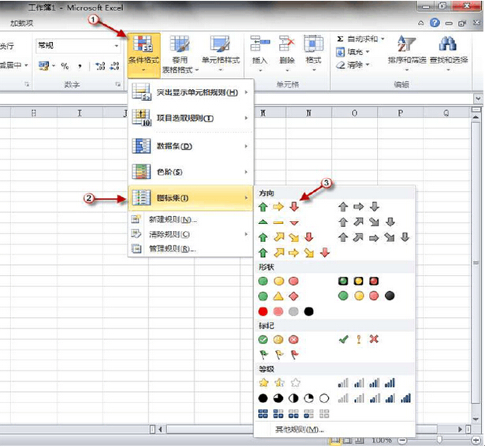Open the 常规 number format dropdown
This screenshot has width=485, height=448.
click(x=115, y=46)
